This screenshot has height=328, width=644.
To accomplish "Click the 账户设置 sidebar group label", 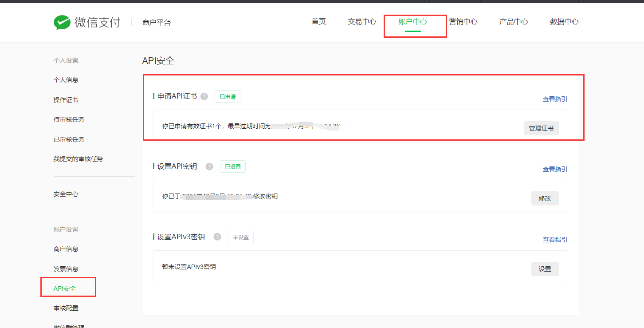I will 66,229.
